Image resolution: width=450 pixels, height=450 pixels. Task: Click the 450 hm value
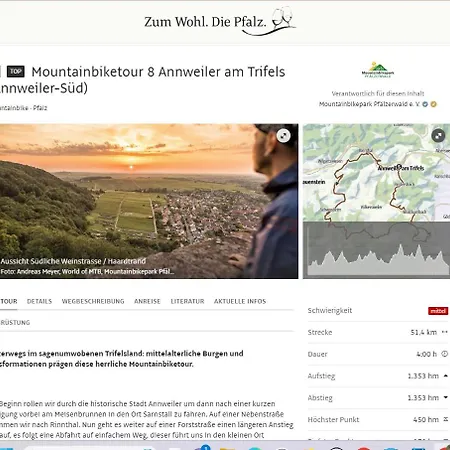point(426,419)
